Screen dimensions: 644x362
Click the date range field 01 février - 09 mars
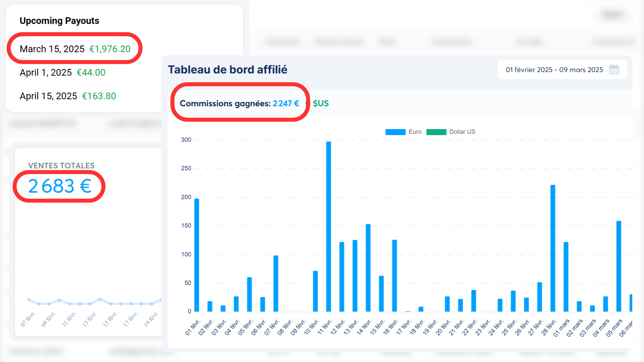(x=554, y=70)
